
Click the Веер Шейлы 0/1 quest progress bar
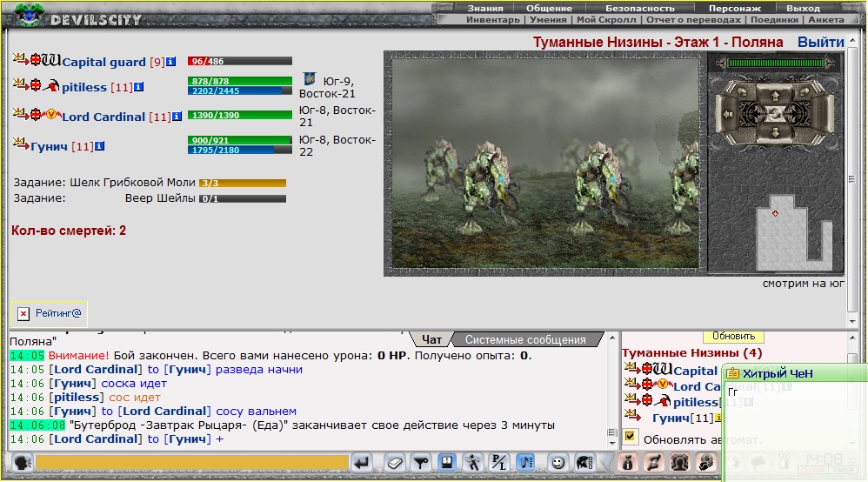pyautogui.click(x=243, y=198)
